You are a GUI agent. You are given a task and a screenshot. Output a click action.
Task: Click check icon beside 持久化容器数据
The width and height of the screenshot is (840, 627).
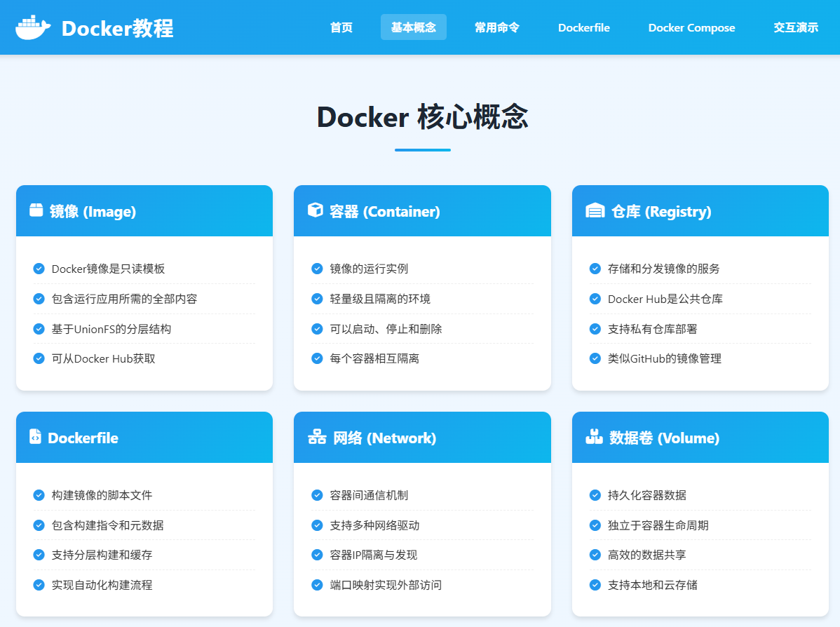(x=595, y=495)
